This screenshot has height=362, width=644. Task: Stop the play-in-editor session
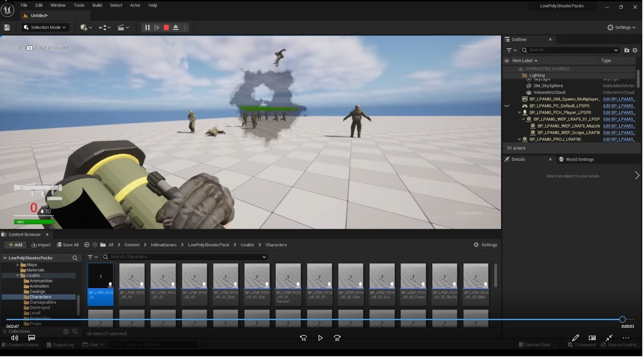166,28
